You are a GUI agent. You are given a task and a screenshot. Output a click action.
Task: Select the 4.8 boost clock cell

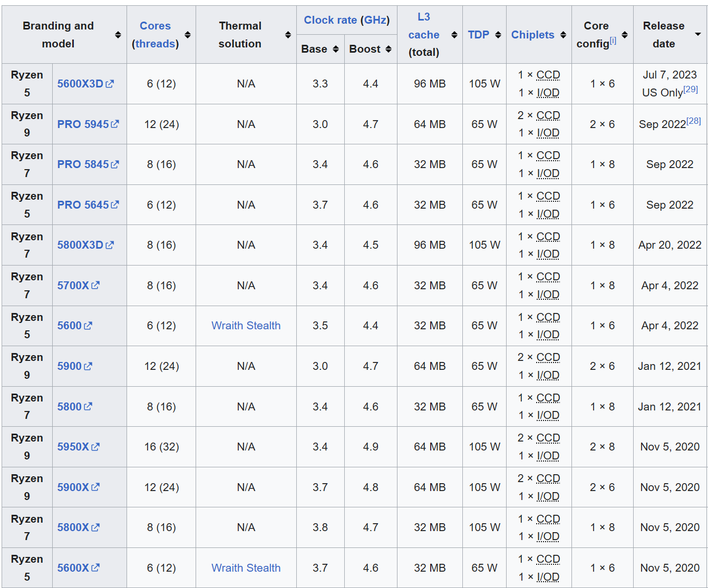click(x=371, y=487)
